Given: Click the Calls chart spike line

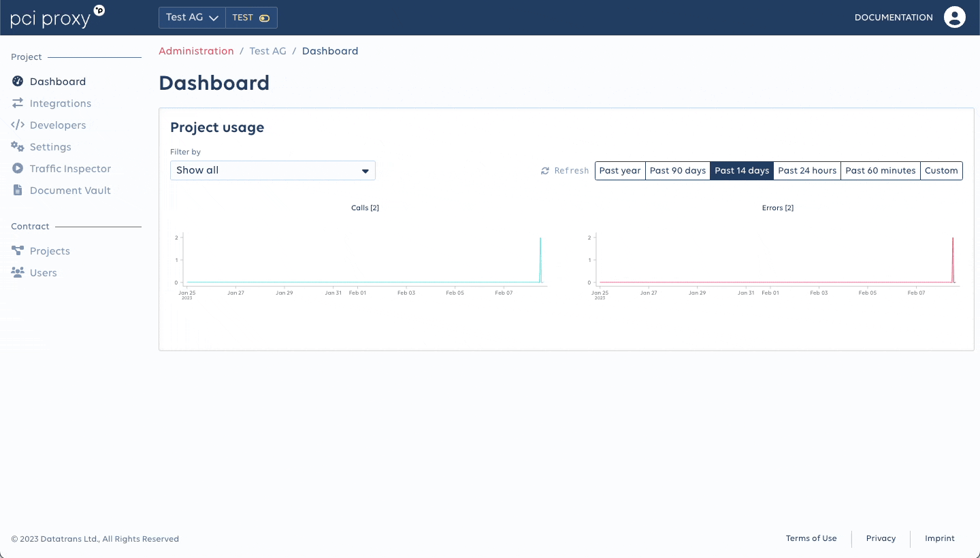Looking at the screenshot, I should pos(540,260).
